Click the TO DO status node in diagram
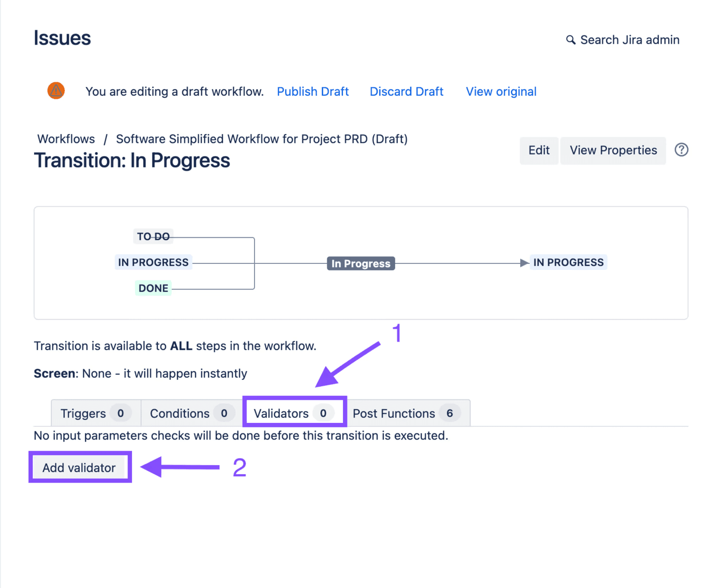The image size is (723, 588). tap(153, 236)
